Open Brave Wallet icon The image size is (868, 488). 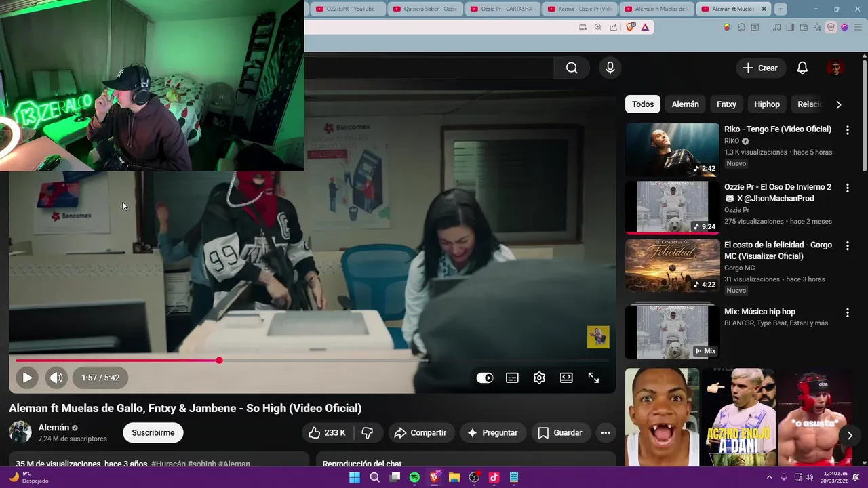coord(804,27)
